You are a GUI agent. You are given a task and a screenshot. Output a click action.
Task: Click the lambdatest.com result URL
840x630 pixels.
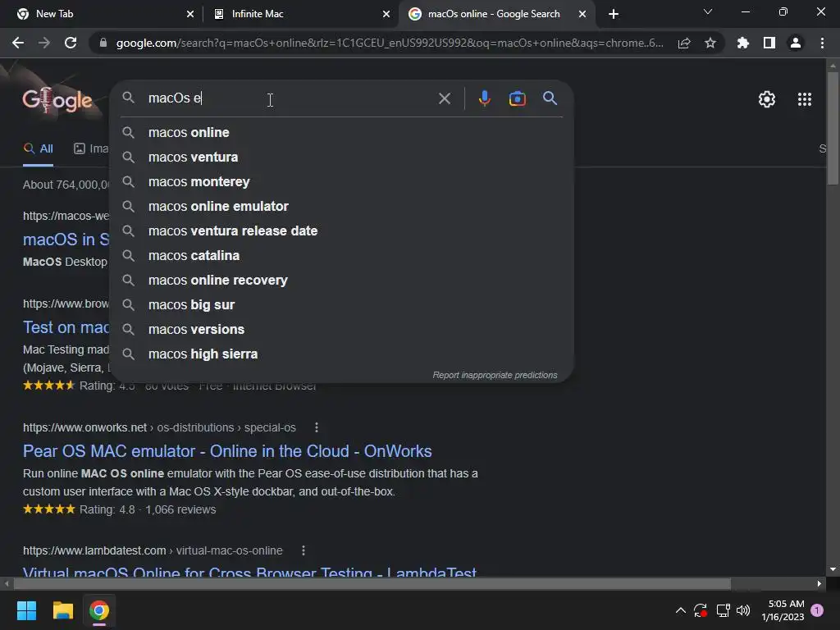click(153, 550)
